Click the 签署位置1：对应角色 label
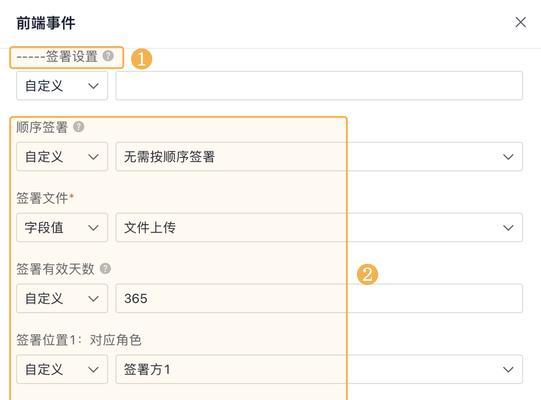 (x=79, y=340)
